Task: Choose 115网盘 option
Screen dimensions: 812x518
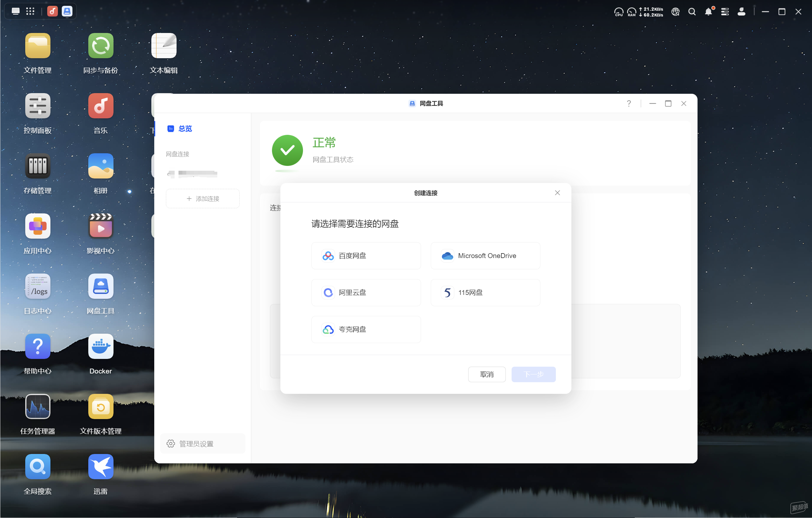Action: [485, 292]
